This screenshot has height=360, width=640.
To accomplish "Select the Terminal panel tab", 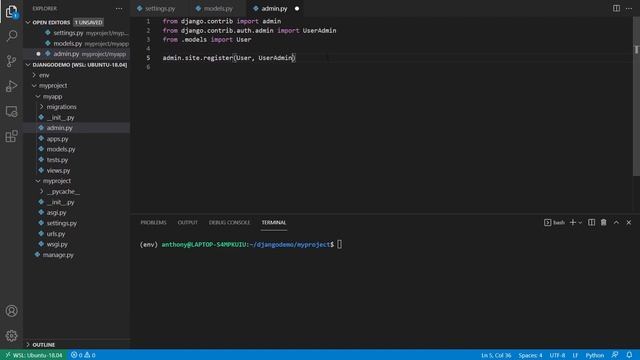I will pyautogui.click(x=274, y=223).
